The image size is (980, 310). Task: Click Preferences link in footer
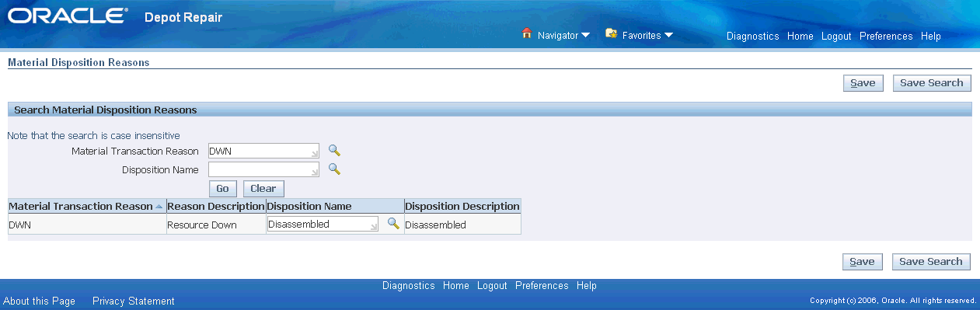tap(542, 286)
